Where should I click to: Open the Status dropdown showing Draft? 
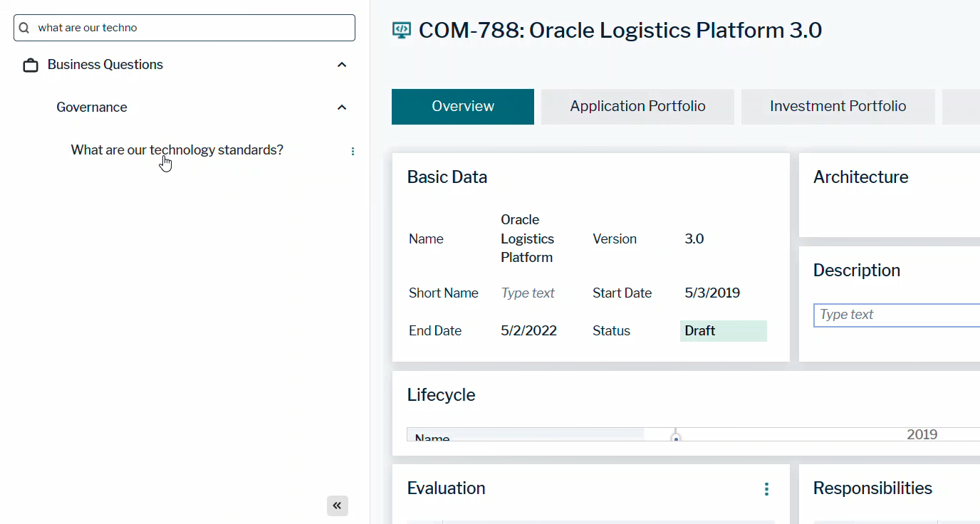(x=723, y=331)
